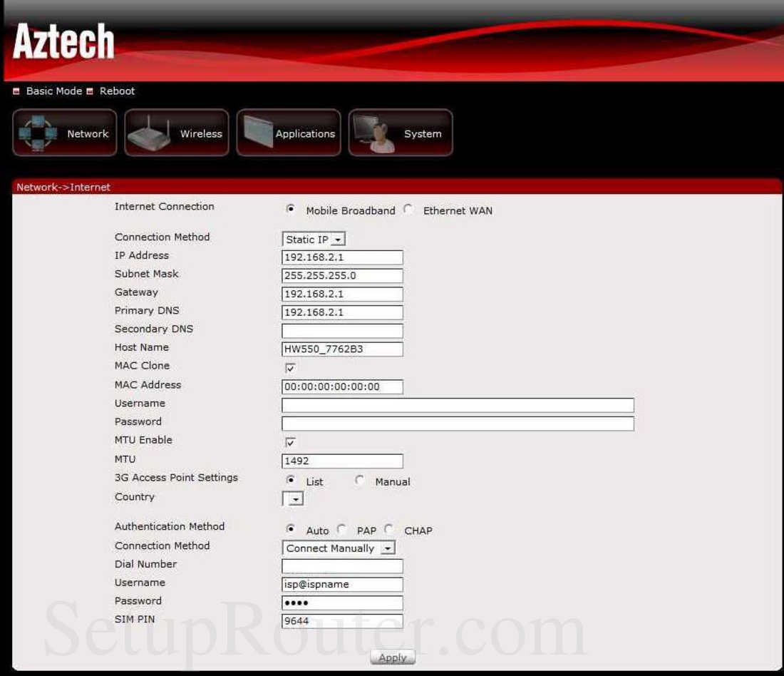Open the Static IP connection dropdown
The image size is (784, 676).
(314, 240)
